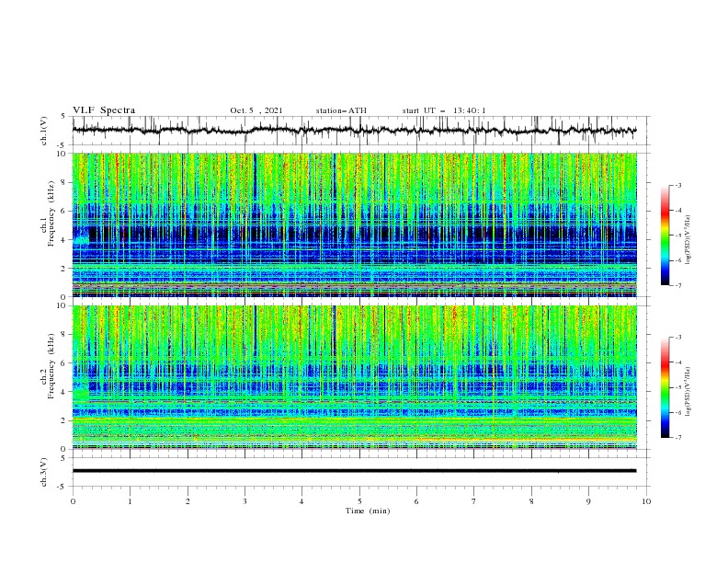Click the ch.2 color bar 'log(PSD)(V²/Hz)' label

[688, 391]
